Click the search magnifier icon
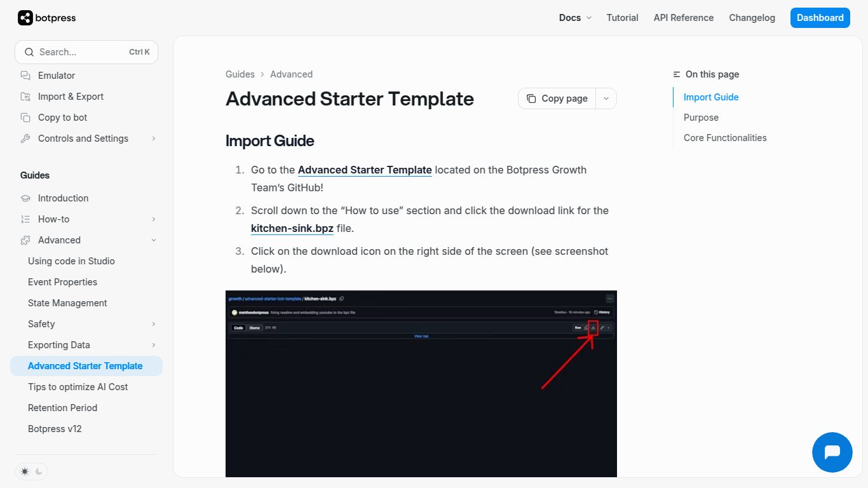Screen dimensions: 868x488 pos(29,51)
